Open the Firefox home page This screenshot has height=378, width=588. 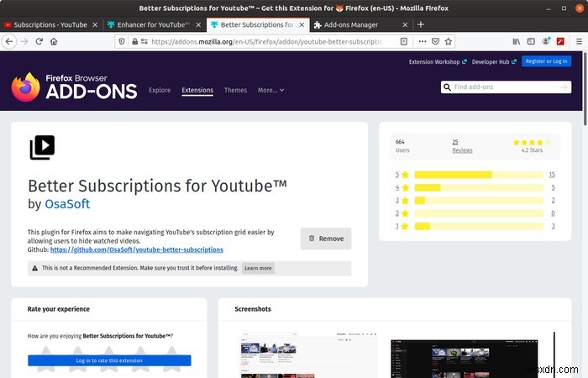[54, 41]
